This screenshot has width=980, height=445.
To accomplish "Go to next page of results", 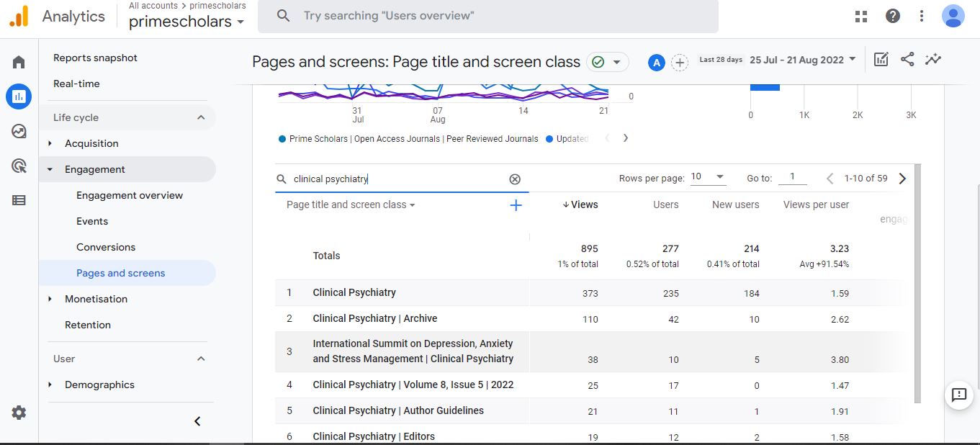I will [902, 179].
